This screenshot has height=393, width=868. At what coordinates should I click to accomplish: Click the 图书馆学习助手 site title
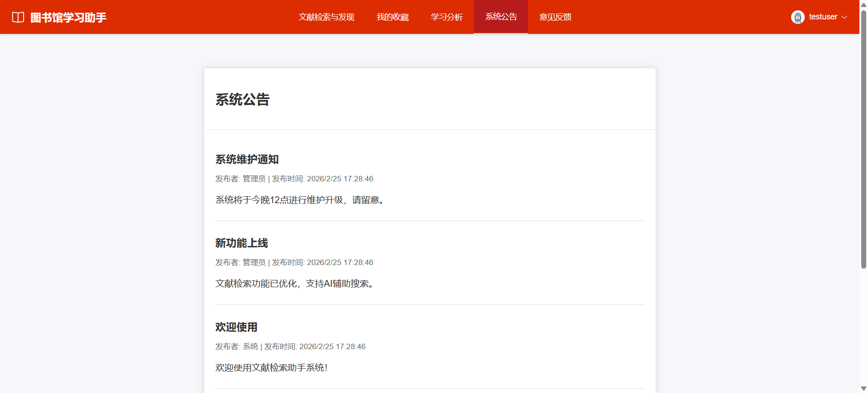point(68,18)
